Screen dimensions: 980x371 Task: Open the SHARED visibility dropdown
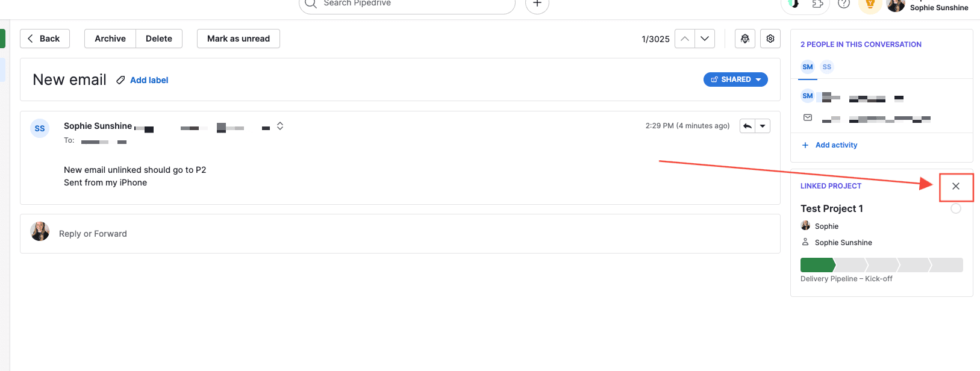(735, 79)
